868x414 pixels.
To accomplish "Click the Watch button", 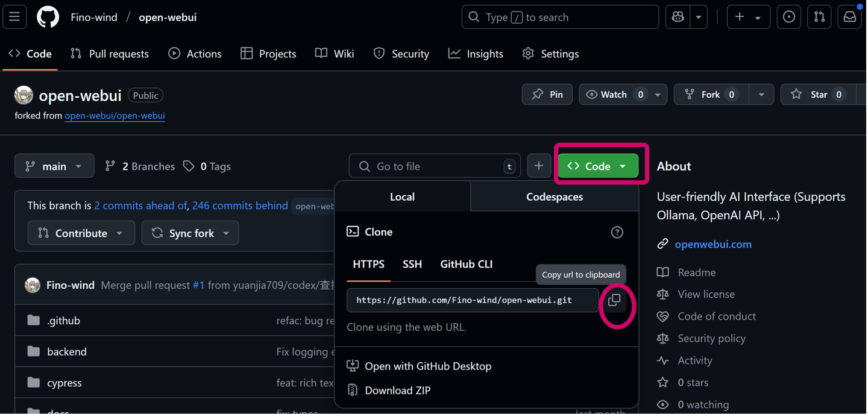I will [615, 95].
